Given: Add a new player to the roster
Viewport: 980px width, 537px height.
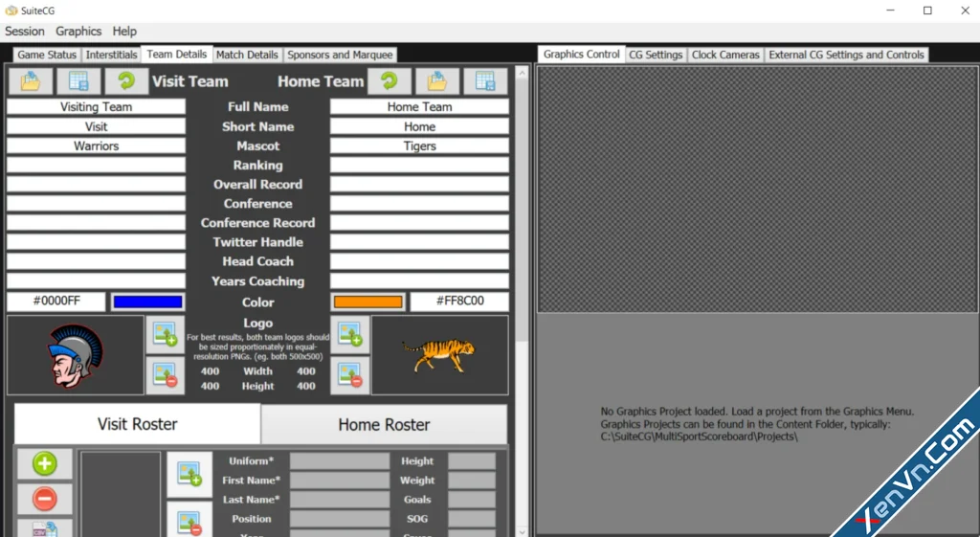Looking at the screenshot, I should pyautogui.click(x=44, y=464).
